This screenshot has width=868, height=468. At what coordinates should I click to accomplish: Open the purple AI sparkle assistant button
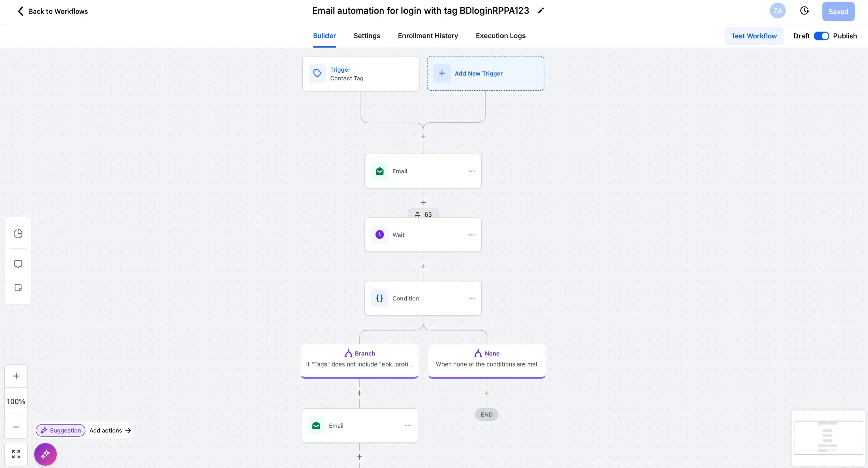[x=45, y=454]
